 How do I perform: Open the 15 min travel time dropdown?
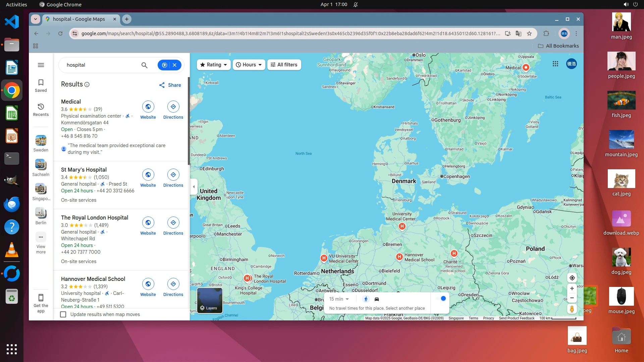(339, 299)
